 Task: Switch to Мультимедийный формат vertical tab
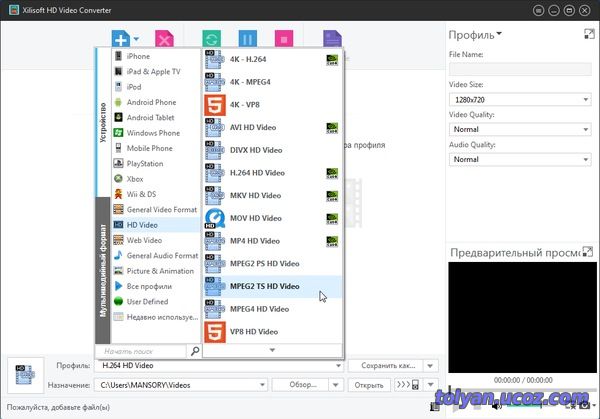click(x=103, y=270)
